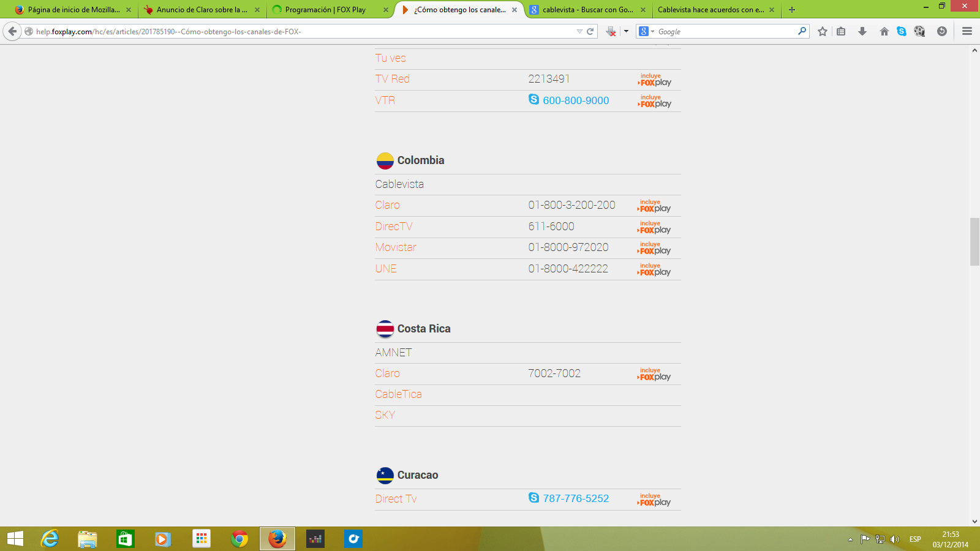The height and width of the screenshot is (551, 980).
Task: Open a new tab with the plus button
Action: [x=792, y=10]
